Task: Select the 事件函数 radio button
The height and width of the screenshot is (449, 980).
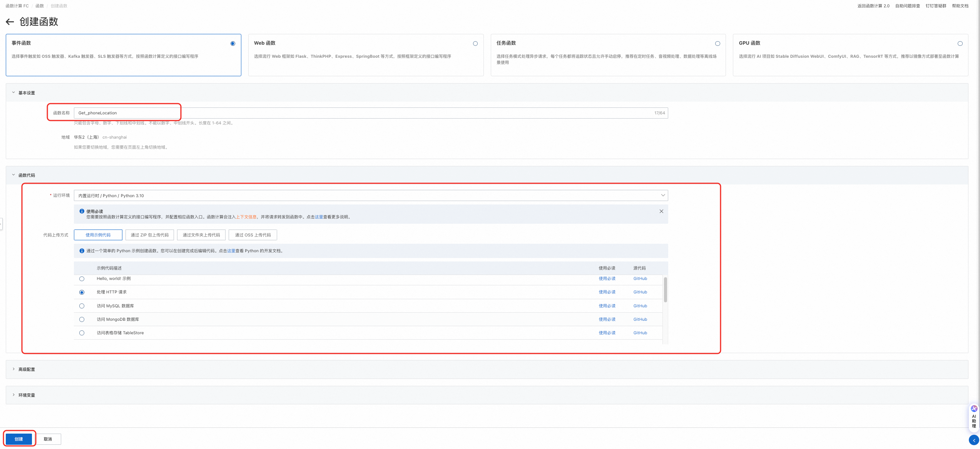Action: 233,44
